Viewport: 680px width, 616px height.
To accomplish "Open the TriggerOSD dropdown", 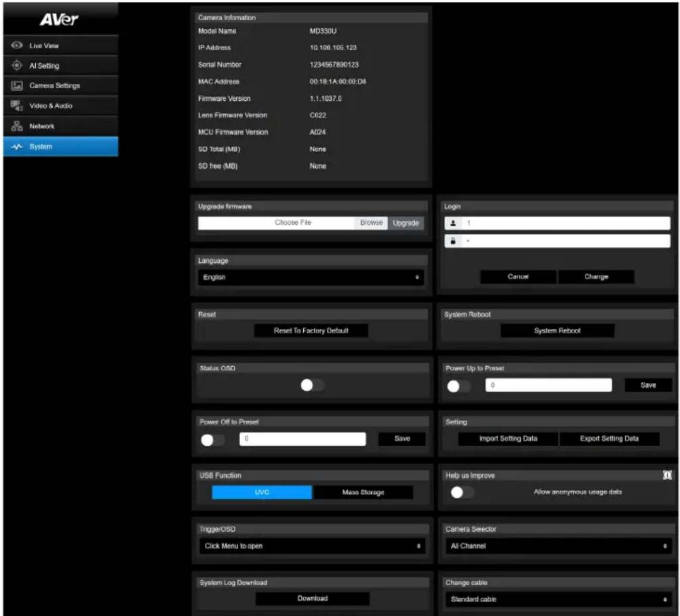I will tap(312, 546).
